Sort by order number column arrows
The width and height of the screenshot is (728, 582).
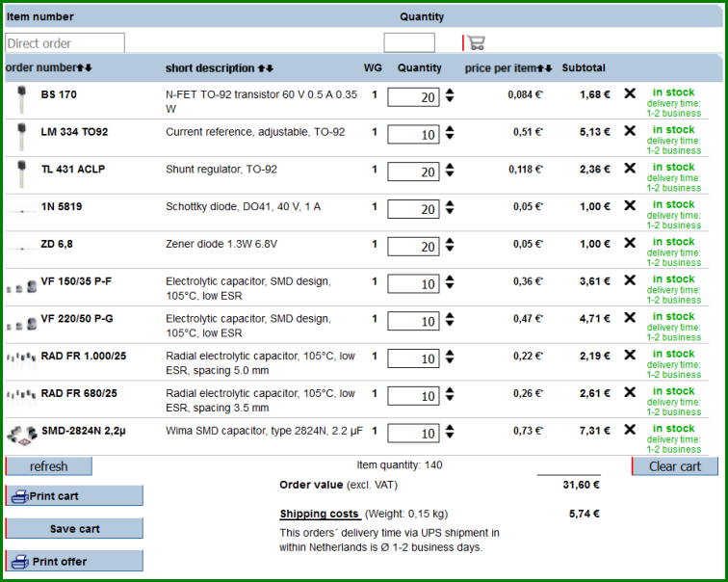85,67
